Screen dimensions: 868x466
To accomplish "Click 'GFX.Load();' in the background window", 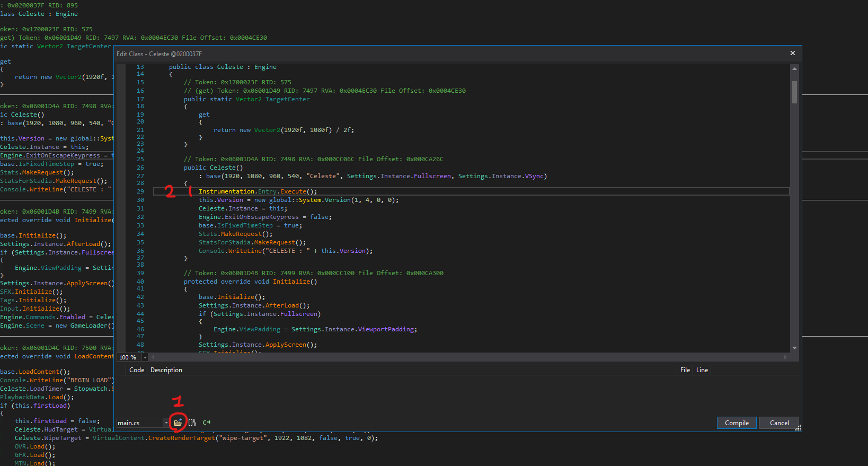I will pyautogui.click(x=35, y=455).
